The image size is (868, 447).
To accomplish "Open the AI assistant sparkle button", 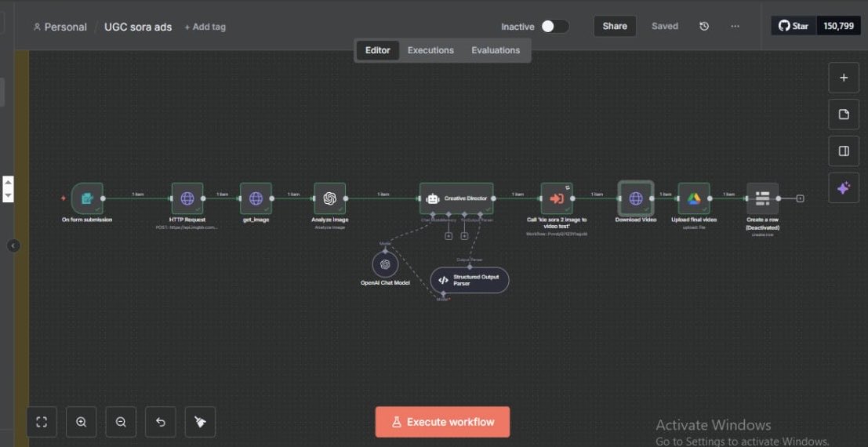I will pos(844,187).
